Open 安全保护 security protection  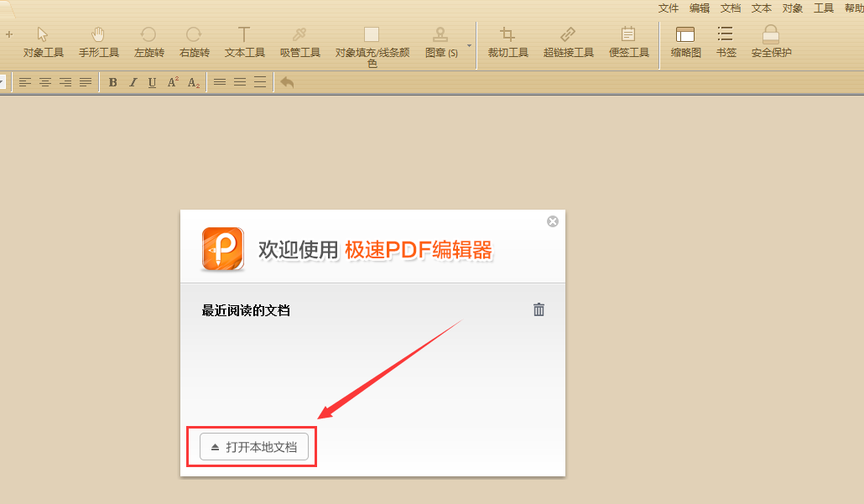[771, 43]
